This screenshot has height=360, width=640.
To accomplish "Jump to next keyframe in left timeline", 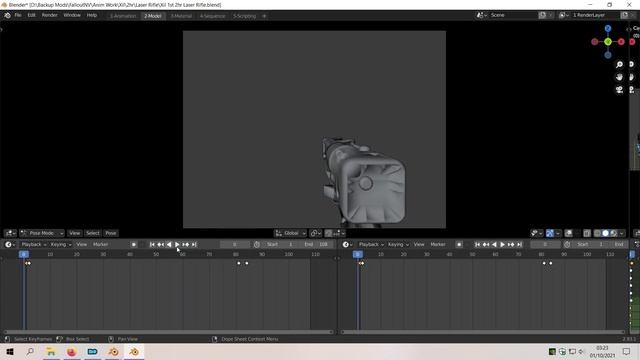I will click(186, 244).
